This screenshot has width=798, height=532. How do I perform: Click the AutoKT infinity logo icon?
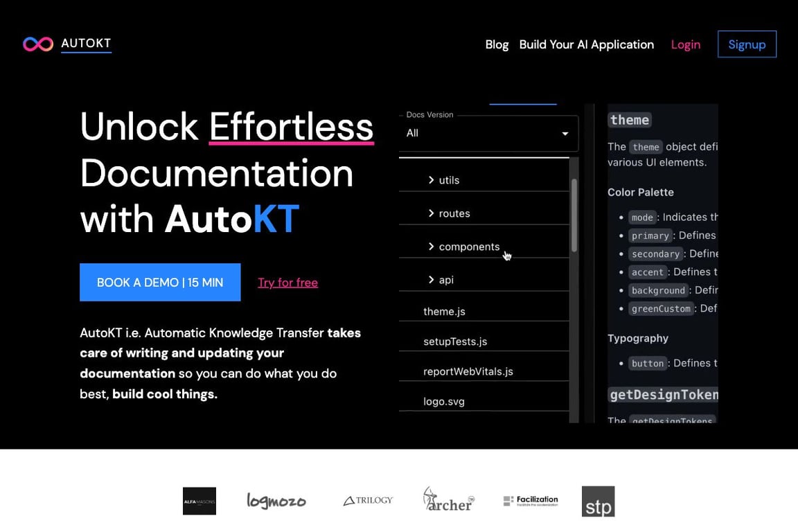(38, 44)
